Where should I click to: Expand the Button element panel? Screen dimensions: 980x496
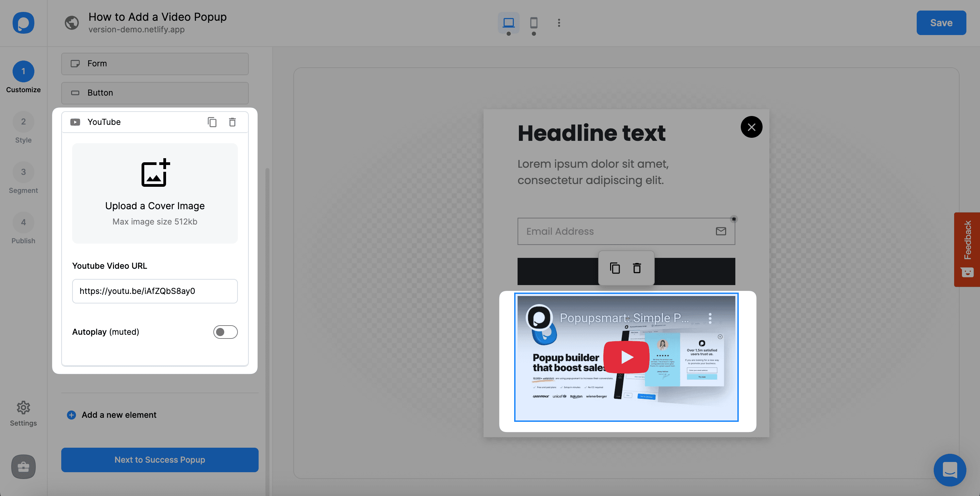[155, 93]
